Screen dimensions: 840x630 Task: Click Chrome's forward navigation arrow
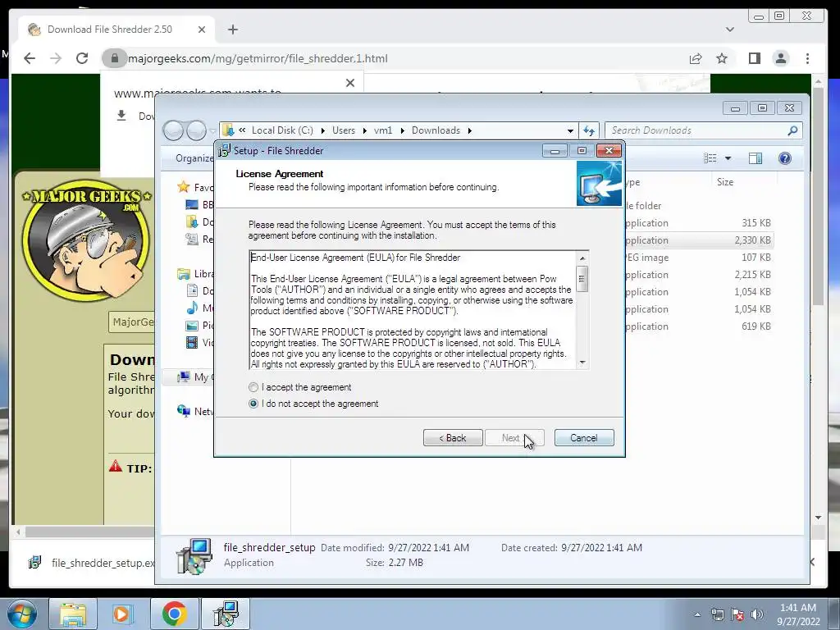coord(56,58)
